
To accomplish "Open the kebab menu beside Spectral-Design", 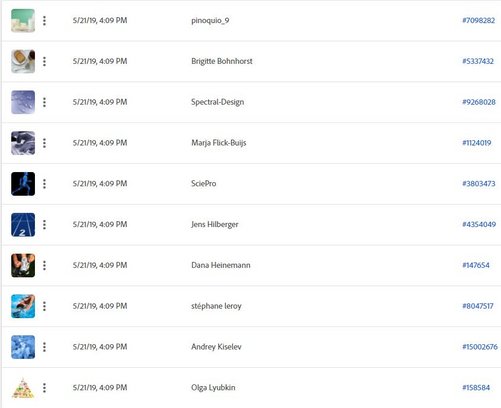I will pos(44,102).
